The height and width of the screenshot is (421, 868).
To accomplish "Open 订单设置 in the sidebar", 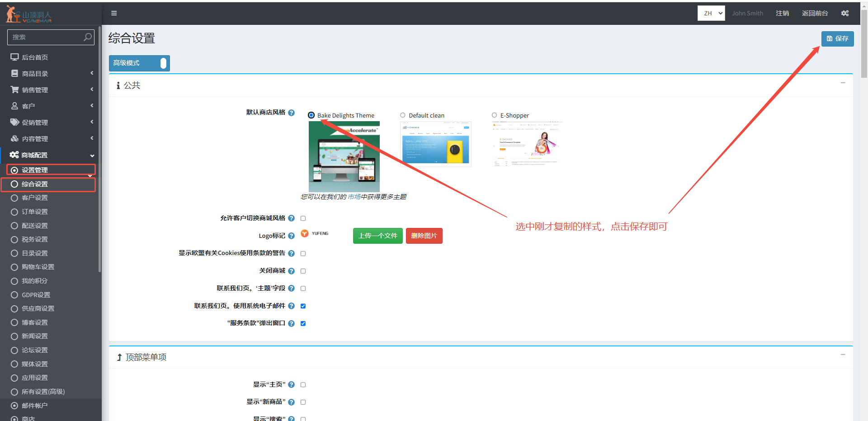I will (35, 212).
